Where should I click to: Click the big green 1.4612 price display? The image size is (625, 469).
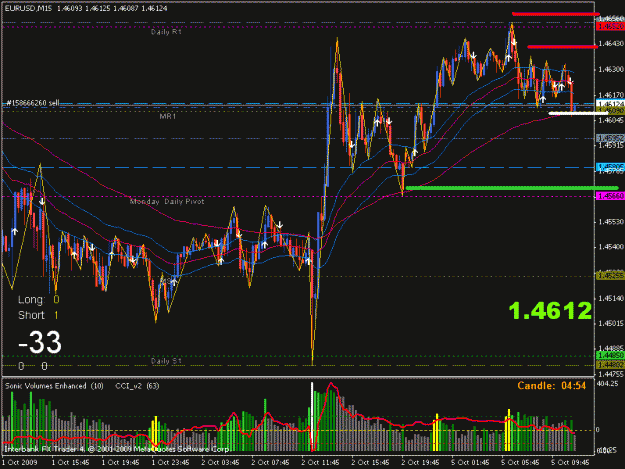(x=550, y=310)
